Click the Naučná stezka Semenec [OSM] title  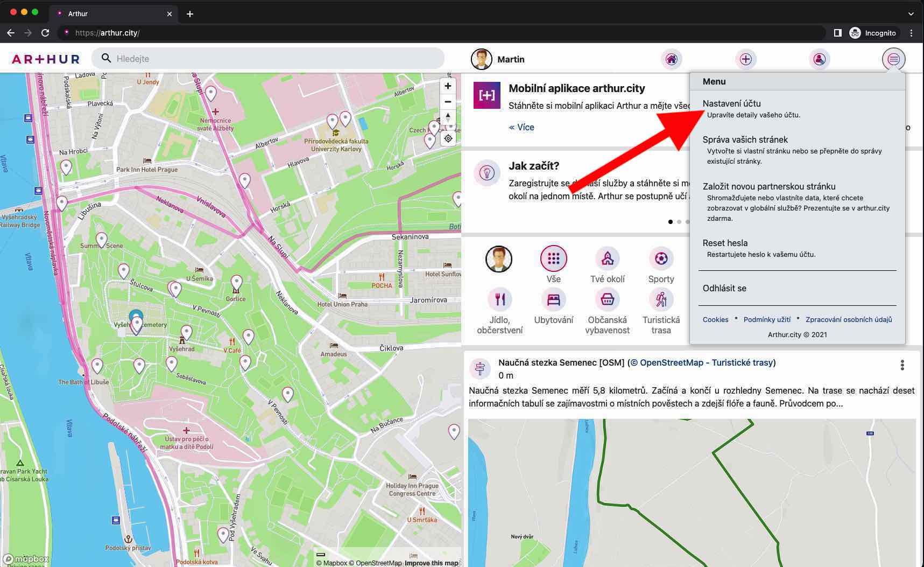tap(561, 362)
